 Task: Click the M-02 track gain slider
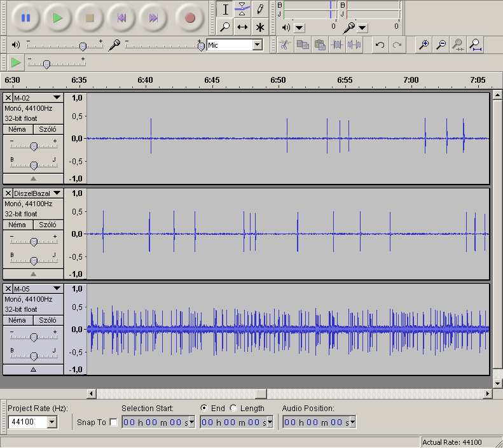coord(34,146)
